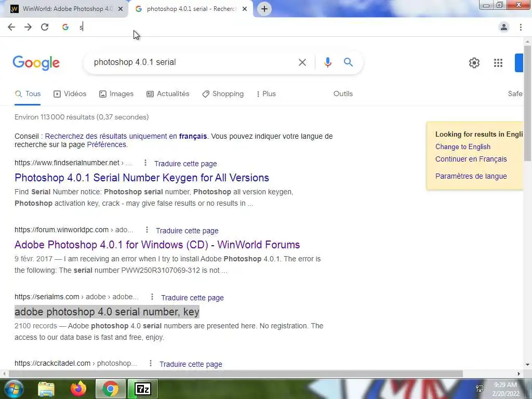Screen dimensions: 532x399
Task: Click the https://www.findserialnumber.net URL text
Action: [x=67, y=163]
